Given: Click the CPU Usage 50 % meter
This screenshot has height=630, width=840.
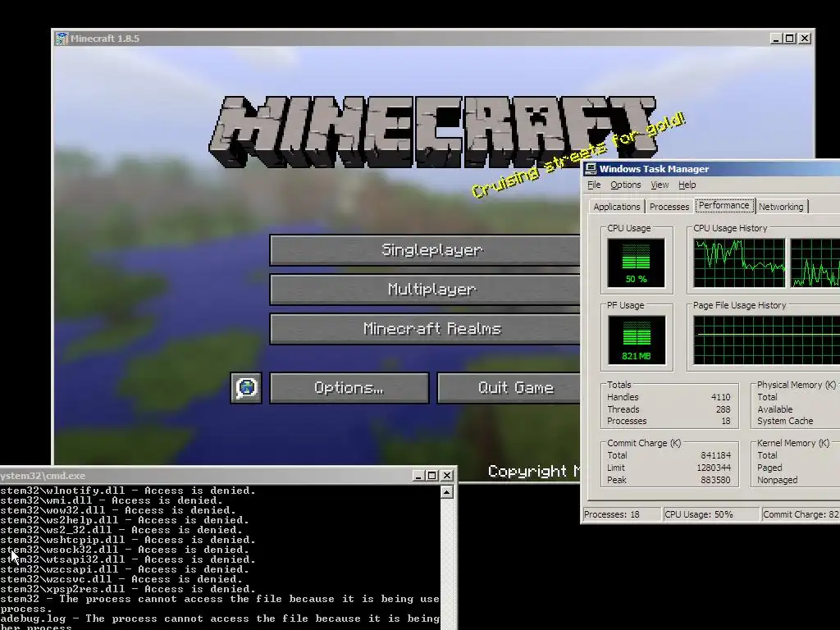Looking at the screenshot, I should 636,263.
